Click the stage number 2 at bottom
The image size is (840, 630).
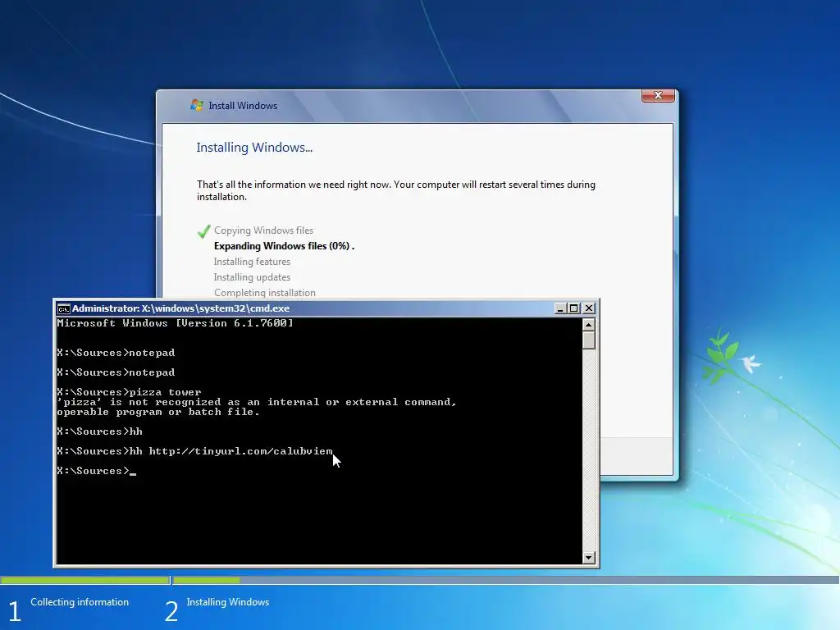coord(171,611)
